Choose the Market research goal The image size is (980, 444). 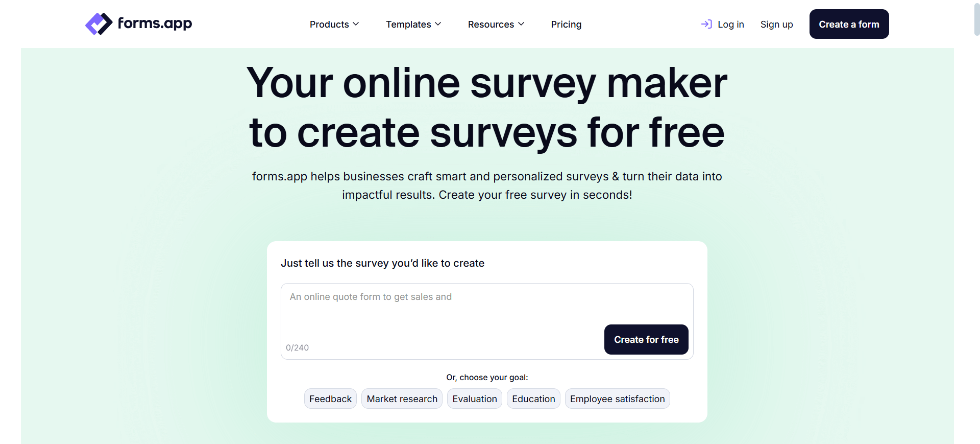[x=402, y=399]
